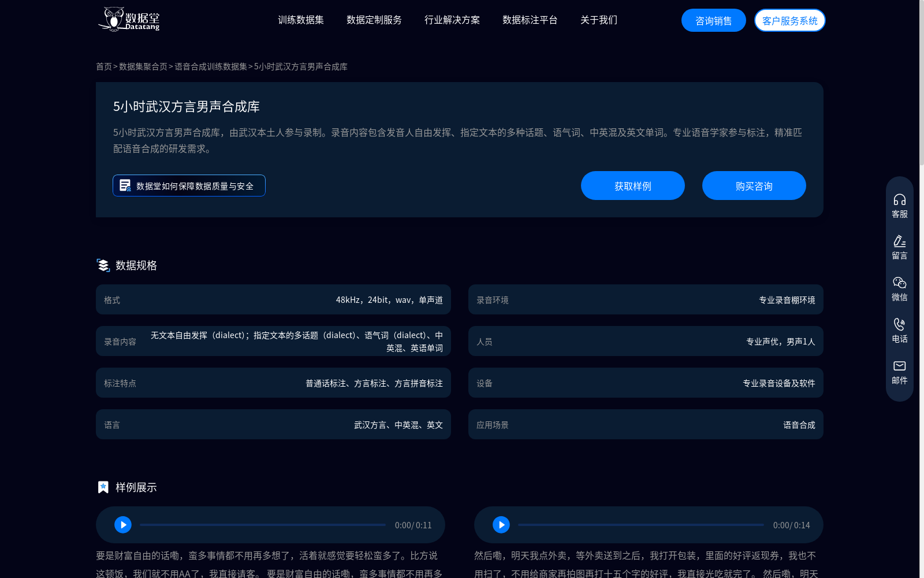Open 微信 WeChat icon in sidebar

[x=900, y=283]
